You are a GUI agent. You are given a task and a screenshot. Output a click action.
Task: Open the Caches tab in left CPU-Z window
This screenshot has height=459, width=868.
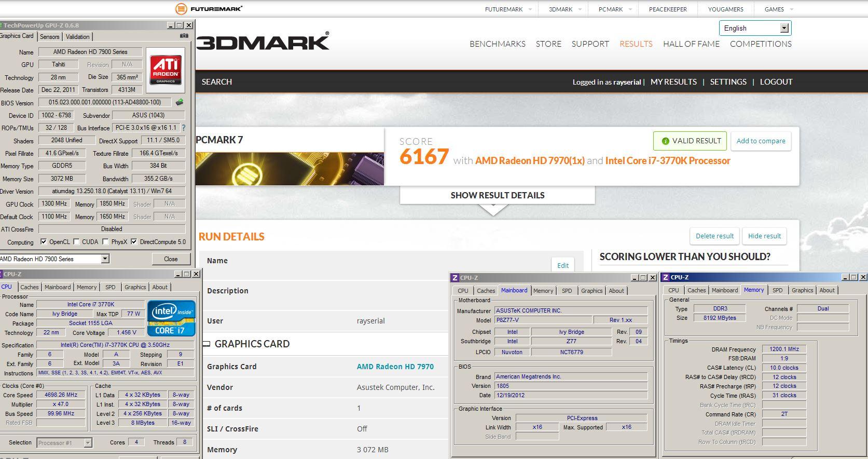point(30,287)
